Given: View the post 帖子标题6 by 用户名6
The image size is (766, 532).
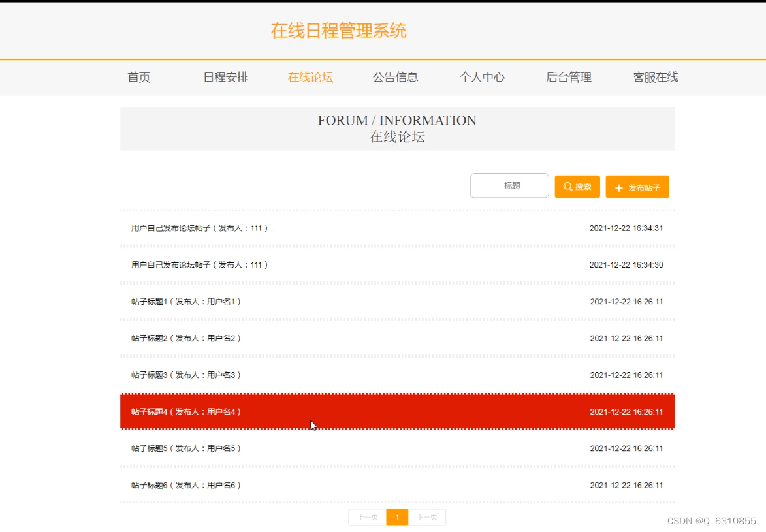Looking at the screenshot, I should click(x=185, y=484).
